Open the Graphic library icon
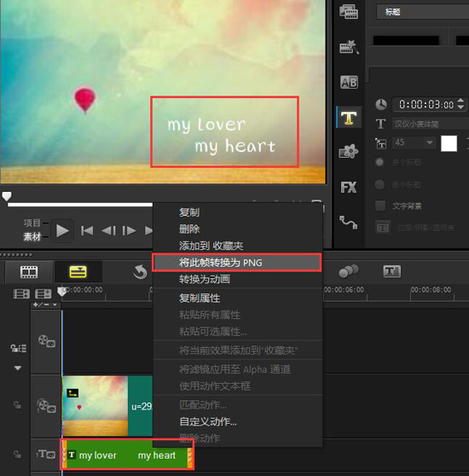Viewport: 469px width, 476px height. coord(348,151)
